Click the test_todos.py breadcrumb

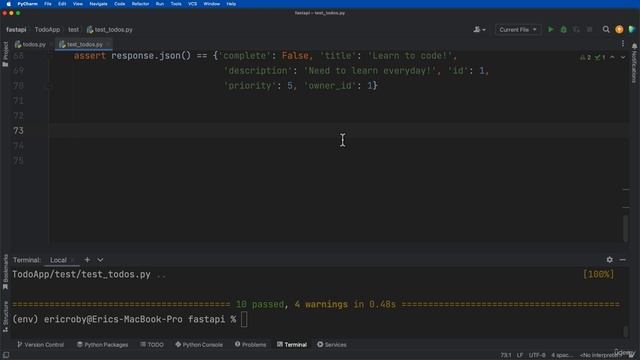click(x=110, y=29)
